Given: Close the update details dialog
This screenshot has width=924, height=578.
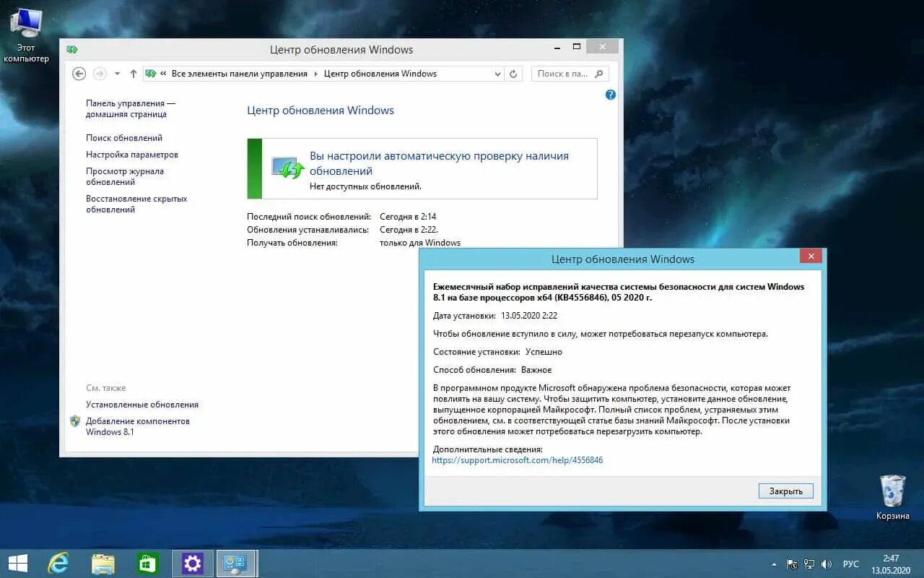Looking at the screenshot, I should (x=811, y=256).
